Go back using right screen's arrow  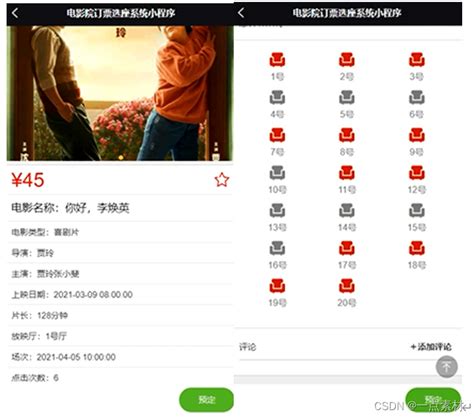[x=241, y=13]
